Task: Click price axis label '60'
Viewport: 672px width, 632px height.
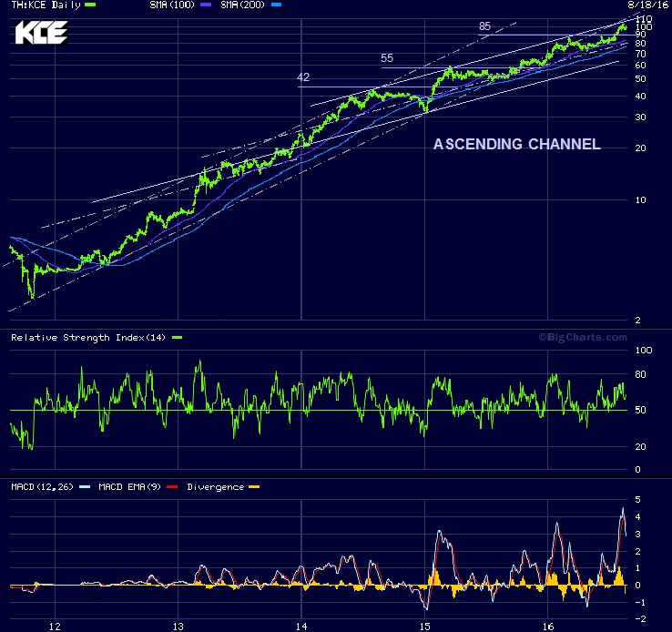Action: point(640,66)
